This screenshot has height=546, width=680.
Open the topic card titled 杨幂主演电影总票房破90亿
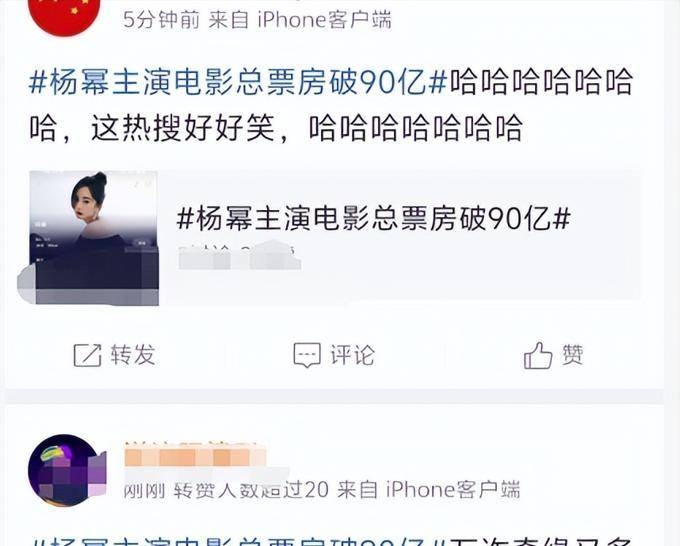[x=335, y=238]
